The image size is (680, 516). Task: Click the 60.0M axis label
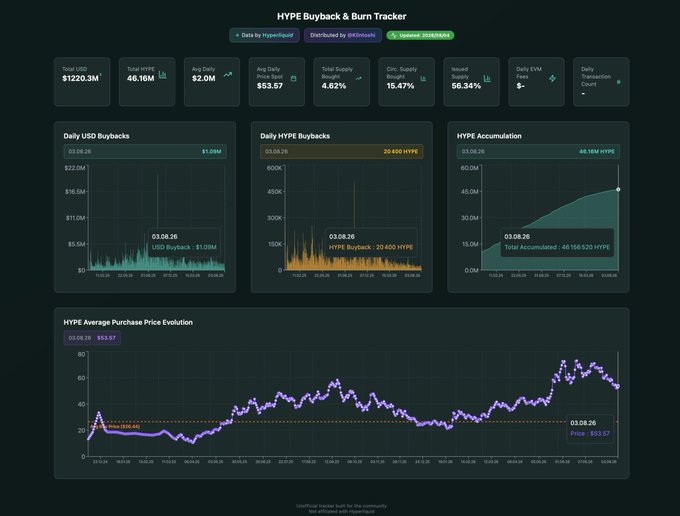click(x=470, y=168)
